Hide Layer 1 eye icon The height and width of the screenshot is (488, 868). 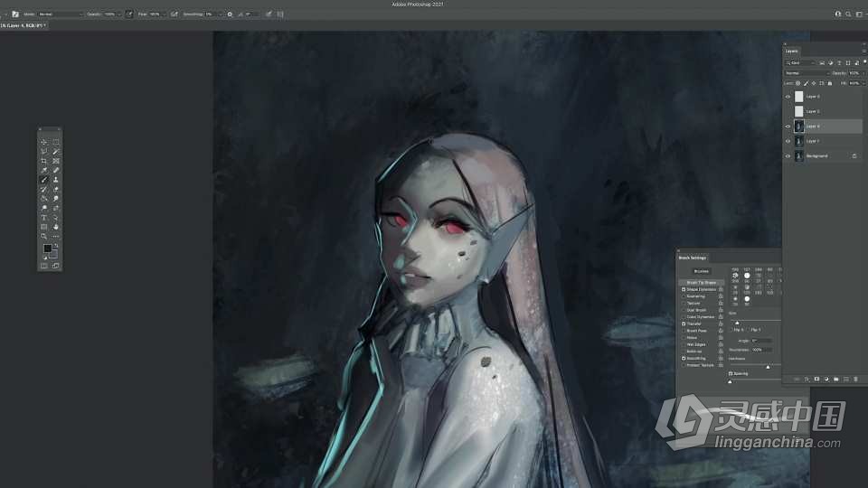(788, 141)
